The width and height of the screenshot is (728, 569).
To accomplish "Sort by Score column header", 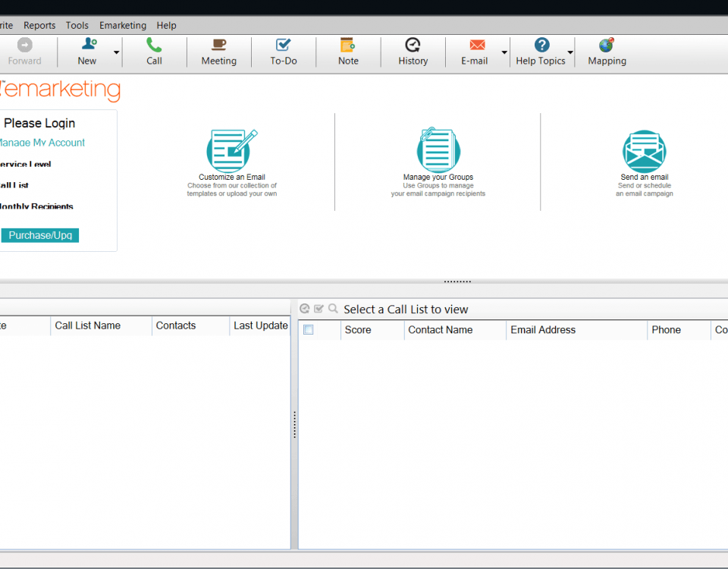I will pos(372,330).
